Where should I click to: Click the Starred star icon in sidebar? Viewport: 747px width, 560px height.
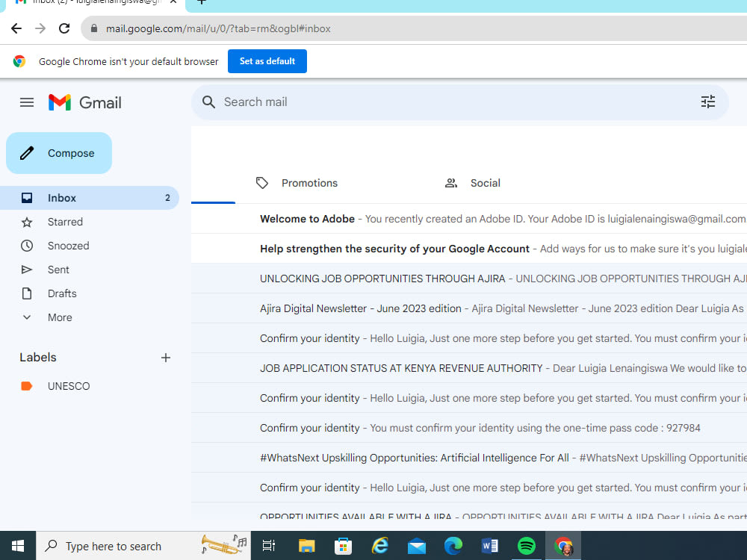(x=27, y=222)
